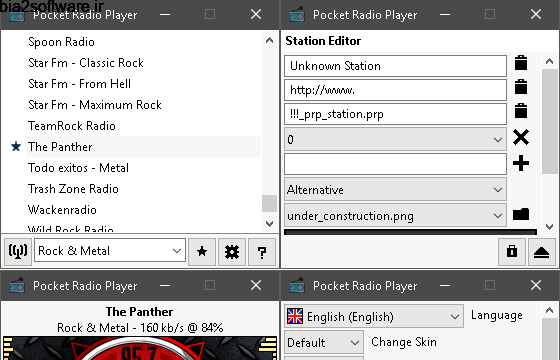Click the antenna stations icon button
560x360 pixels.
(18, 252)
